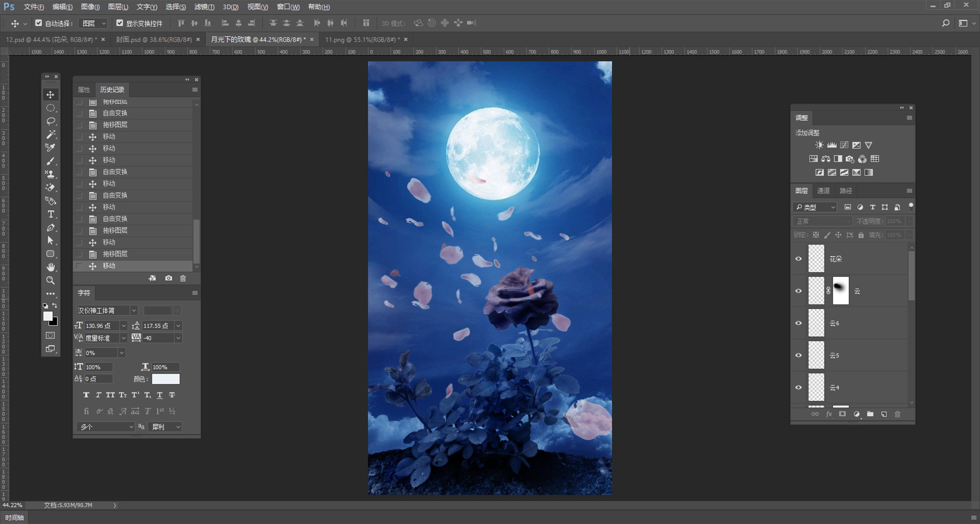Viewport: 980px width, 524px height.
Task: Open the 文件 menu
Action: coord(33,7)
